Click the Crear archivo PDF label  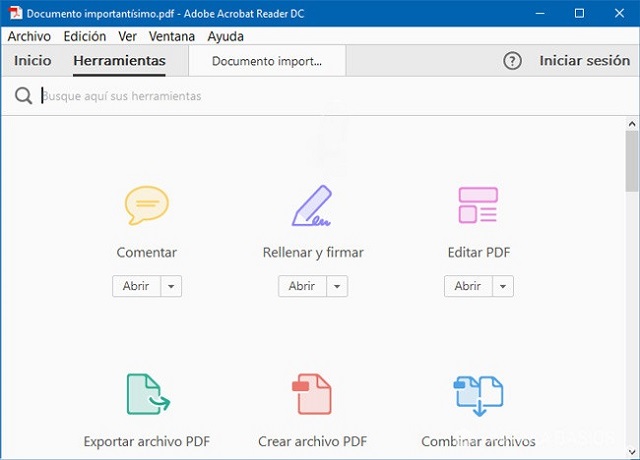tap(313, 442)
